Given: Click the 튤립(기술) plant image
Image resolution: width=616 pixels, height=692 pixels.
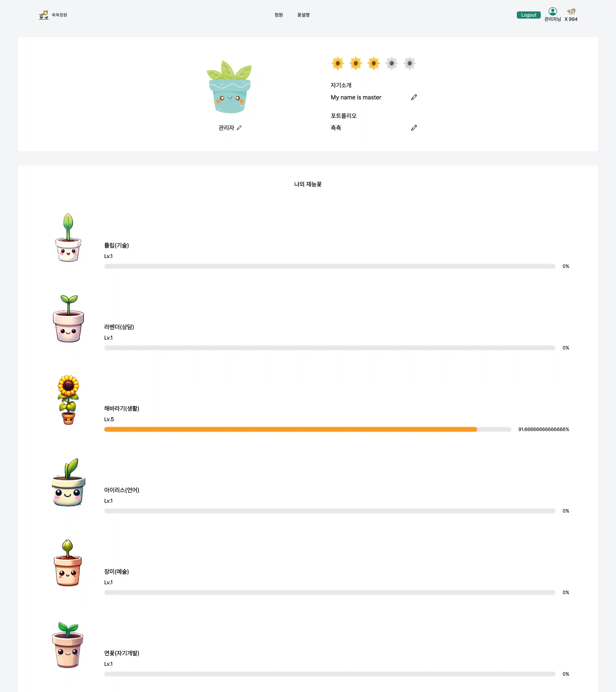Looking at the screenshot, I should [x=68, y=238].
